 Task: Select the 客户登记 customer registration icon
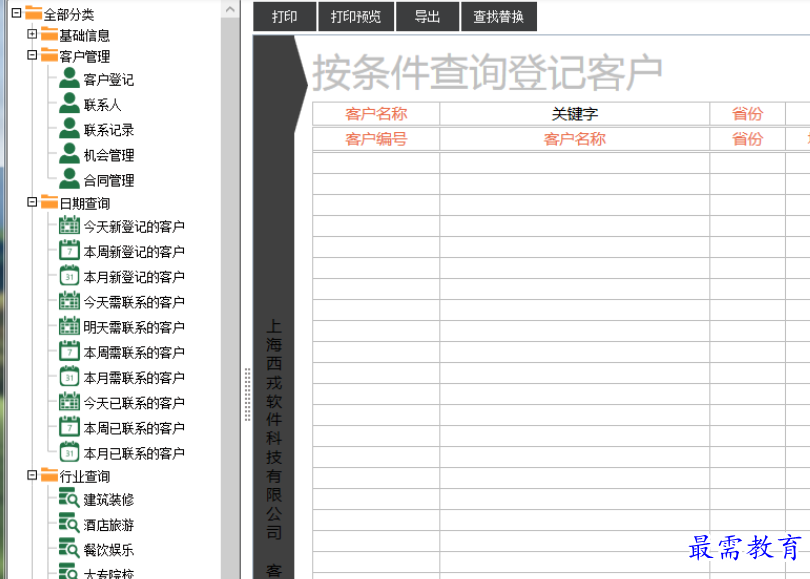click(67, 79)
